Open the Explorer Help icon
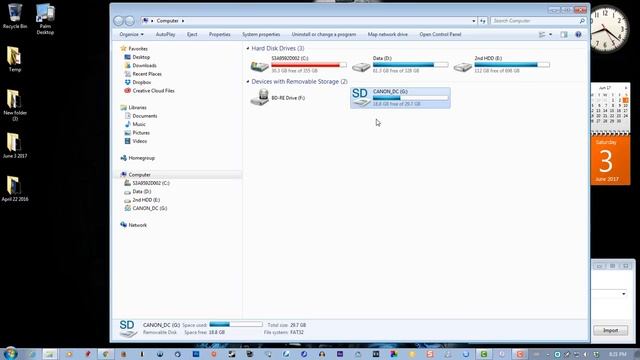The height and width of the screenshot is (360, 640). (x=578, y=35)
